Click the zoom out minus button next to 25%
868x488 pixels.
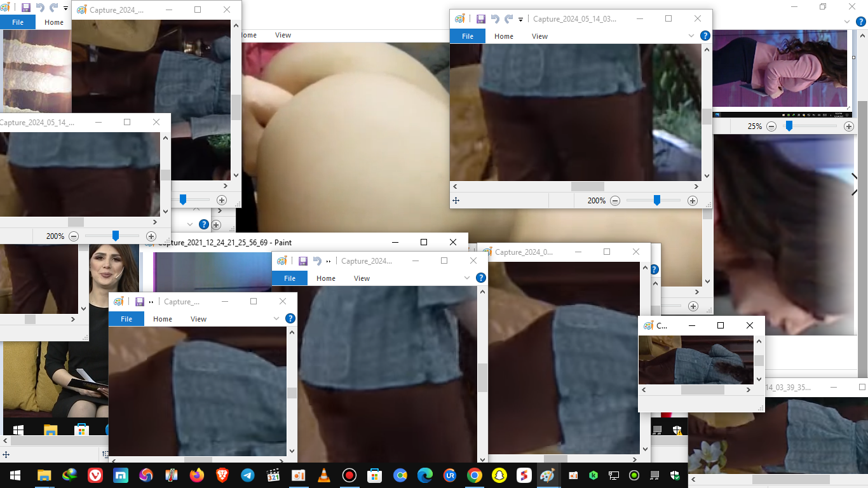coord(771,126)
